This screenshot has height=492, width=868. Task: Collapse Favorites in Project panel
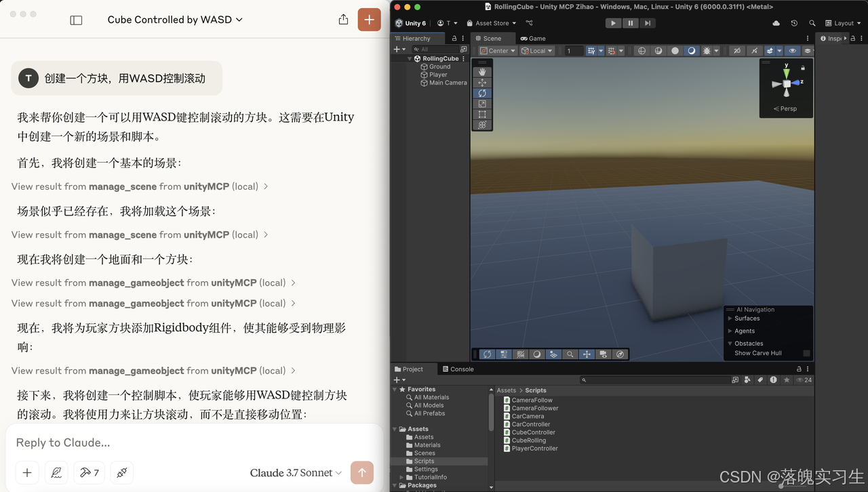tap(395, 390)
